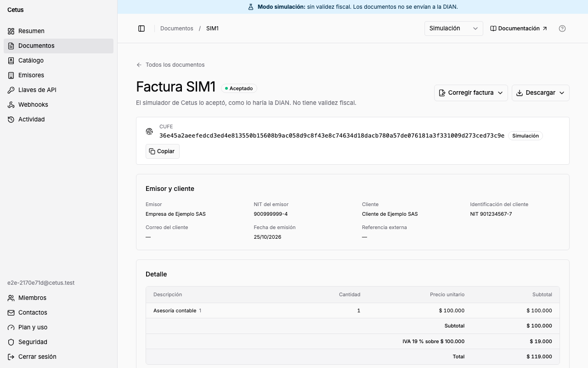Click the client ID NIT 901234567-7
Viewport: 588px width, 368px height.
coord(491,214)
